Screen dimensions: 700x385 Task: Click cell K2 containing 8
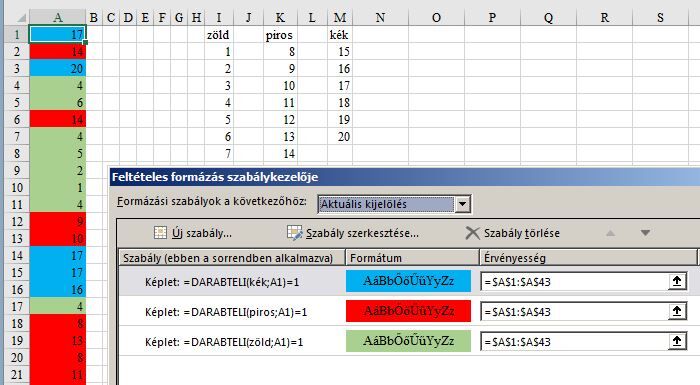(x=280, y=51)
